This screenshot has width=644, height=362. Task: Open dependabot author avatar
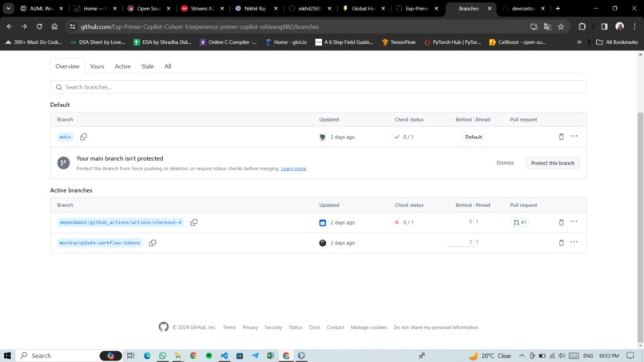[x=323, y=222]
